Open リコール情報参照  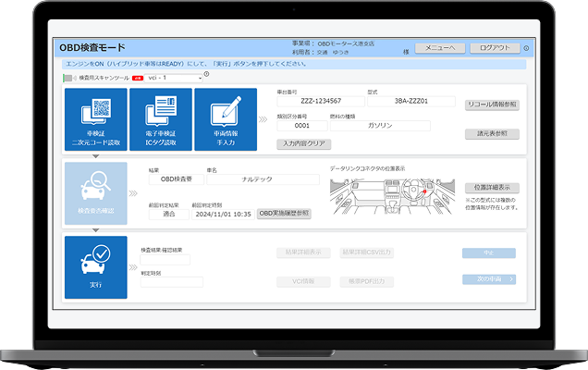click(x=492, y=105)
